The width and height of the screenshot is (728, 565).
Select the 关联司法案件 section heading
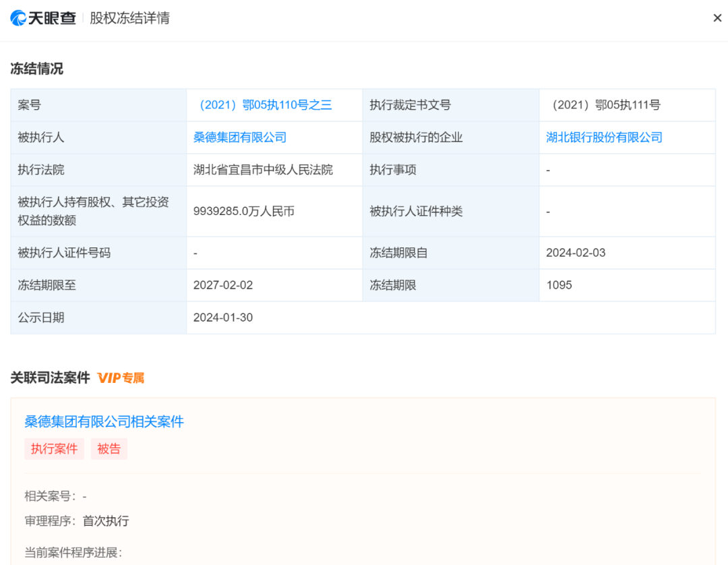(50, 378)
